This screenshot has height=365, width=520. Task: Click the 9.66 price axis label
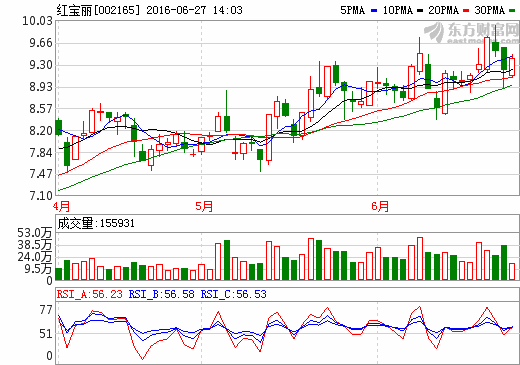(41, 43)
